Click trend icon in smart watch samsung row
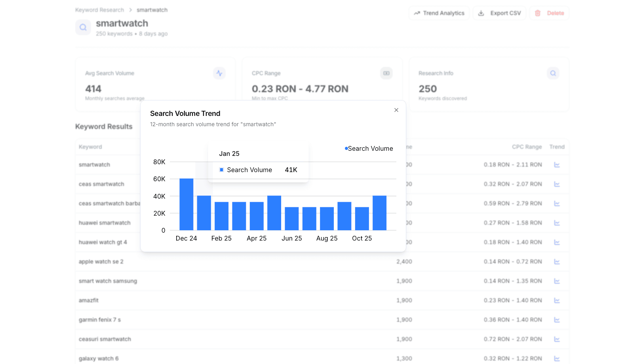This screenshot has height=364, width=626. point(557,281)
